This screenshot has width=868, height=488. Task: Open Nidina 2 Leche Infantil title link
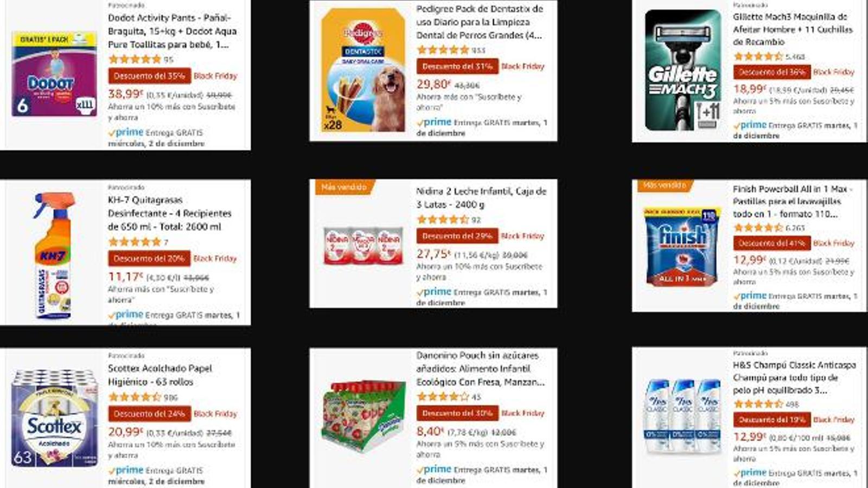[x=481, y=198]
